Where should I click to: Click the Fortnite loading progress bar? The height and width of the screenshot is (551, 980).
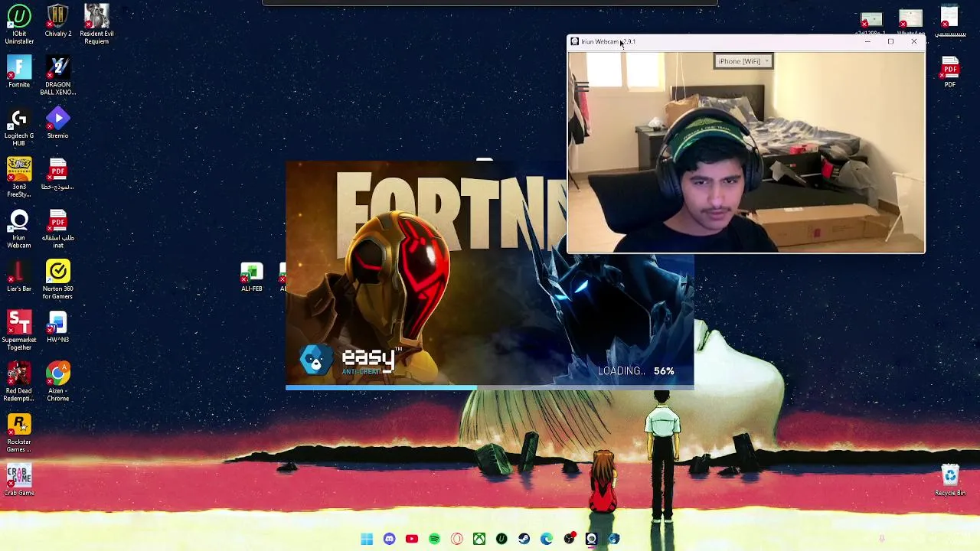click(x=489, y=388)
